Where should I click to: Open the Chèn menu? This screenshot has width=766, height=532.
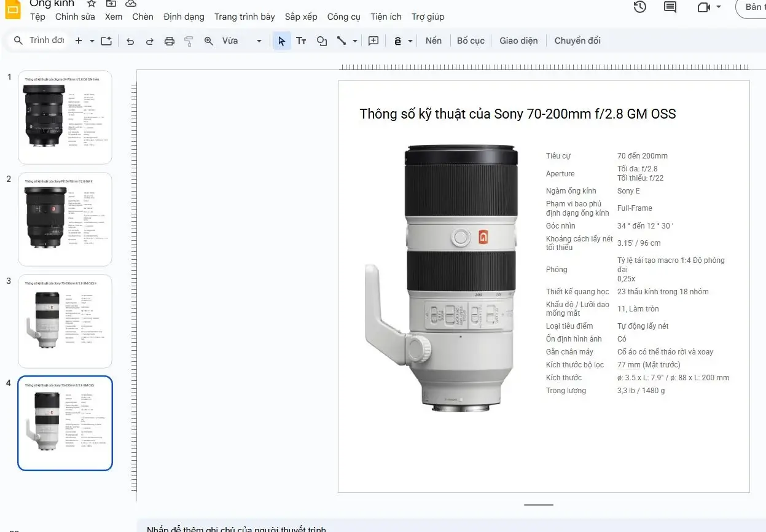pyautogui.click(x=143, y=17)
